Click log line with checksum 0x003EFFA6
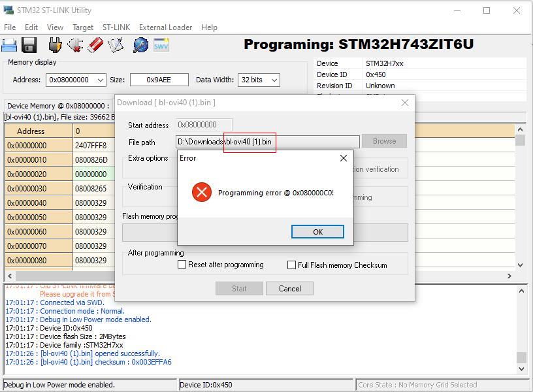The width and height of the screenshot is (533, 392). pos(88,362)
